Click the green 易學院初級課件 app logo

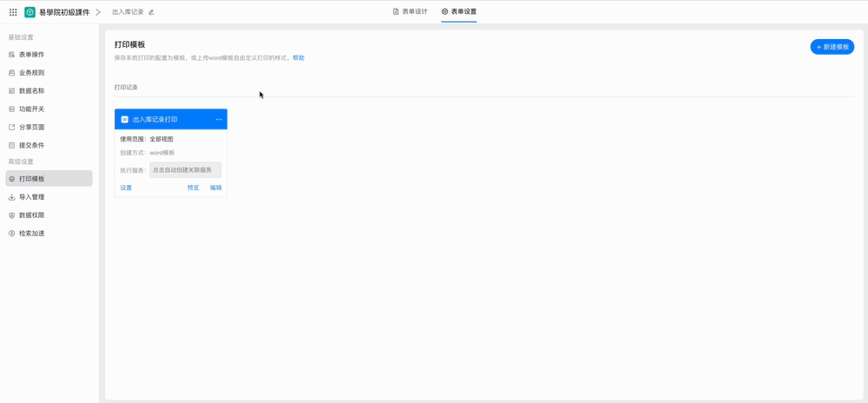click(x=30, y=12)
